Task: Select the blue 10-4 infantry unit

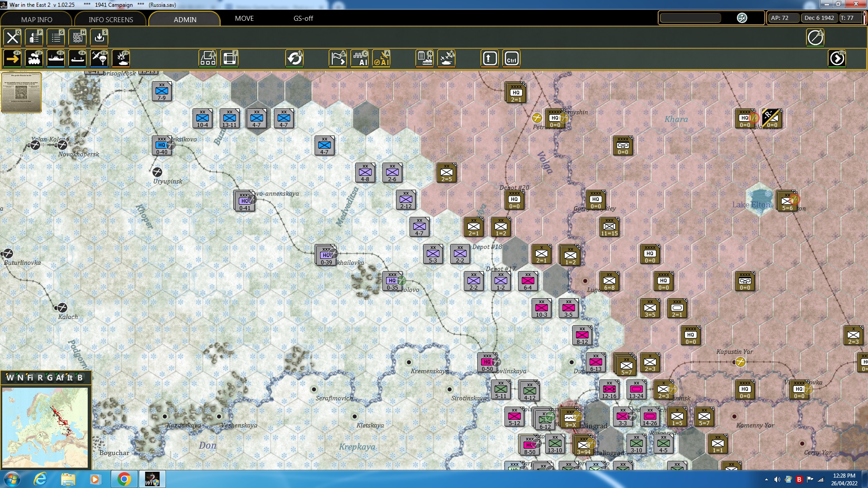Action: tap(203, 118)
